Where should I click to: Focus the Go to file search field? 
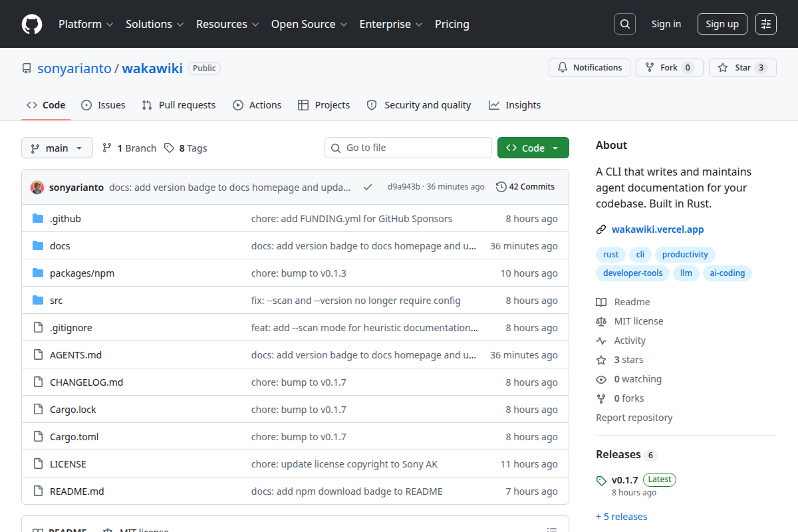[408, 148]
